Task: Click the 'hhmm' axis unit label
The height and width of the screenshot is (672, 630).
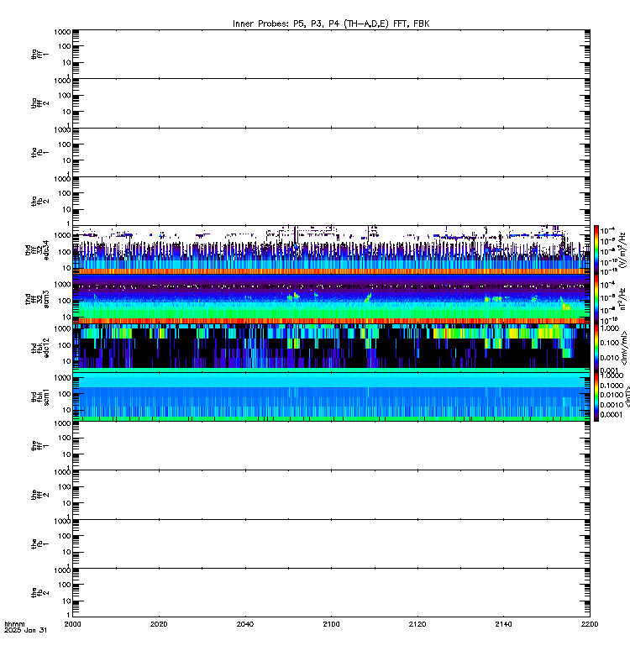Action: click(14, 624)
